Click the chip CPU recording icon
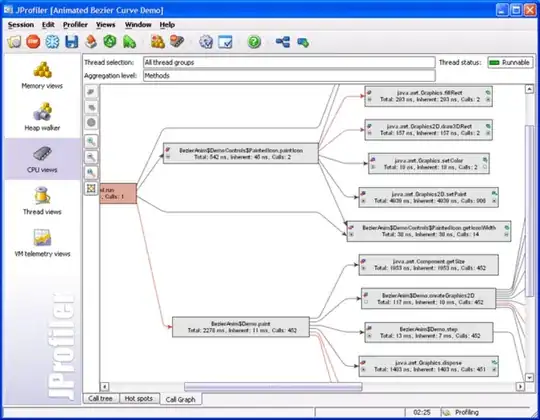This screenshot has height=420, width=540. click(x=177, y=42)
